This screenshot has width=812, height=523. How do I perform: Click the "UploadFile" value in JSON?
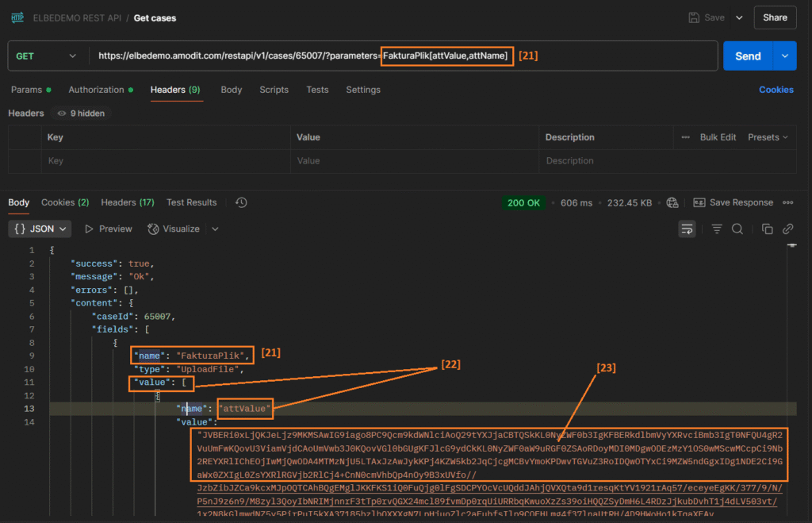click(x=209, y=369)
